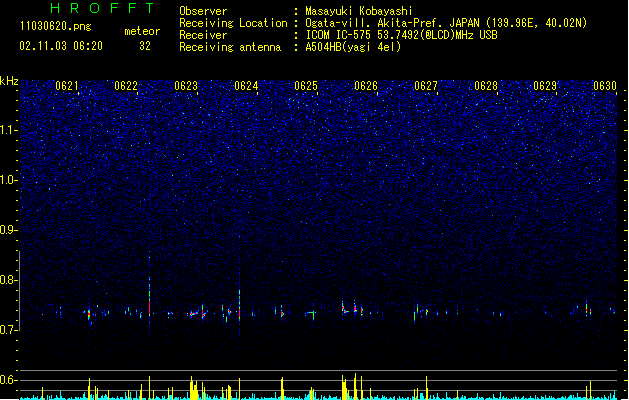This screenshot has width=629, height=400.
Task: Click the 0629 time marker
Action: [545, 86]
